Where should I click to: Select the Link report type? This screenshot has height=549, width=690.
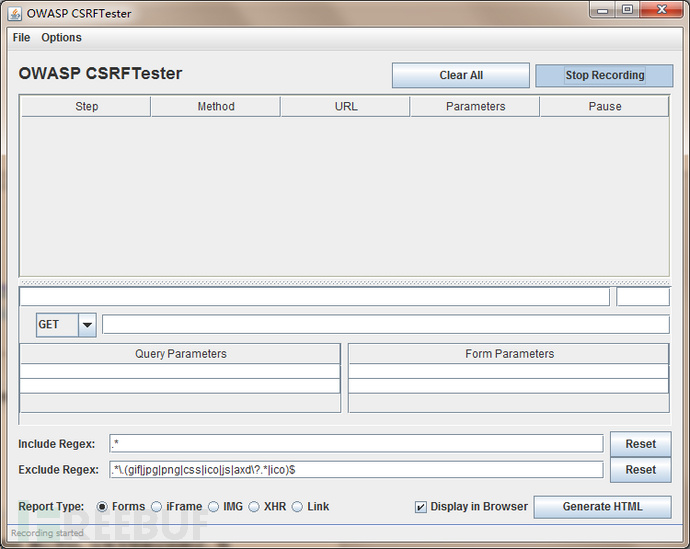click(x=297, y=507)
